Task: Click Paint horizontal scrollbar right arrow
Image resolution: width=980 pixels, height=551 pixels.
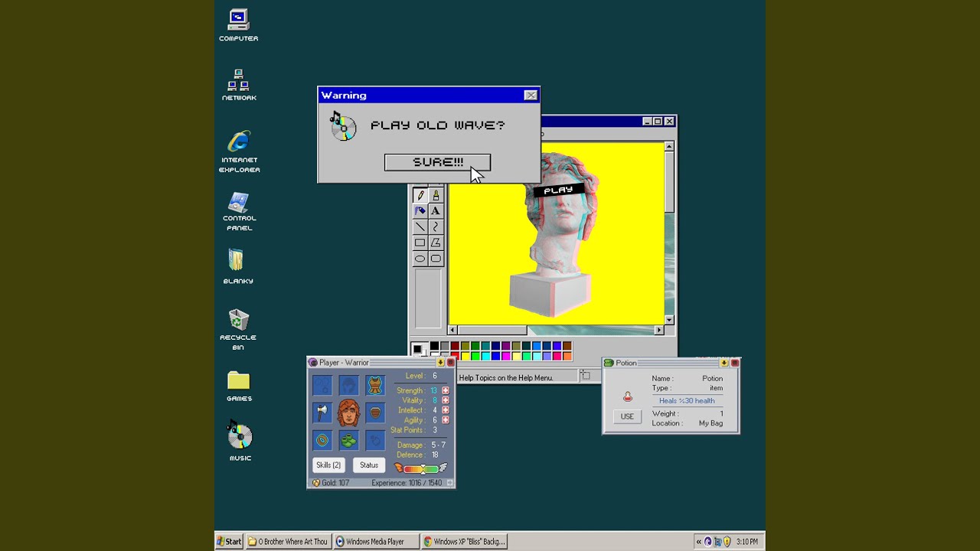Action: pos(658,330)
